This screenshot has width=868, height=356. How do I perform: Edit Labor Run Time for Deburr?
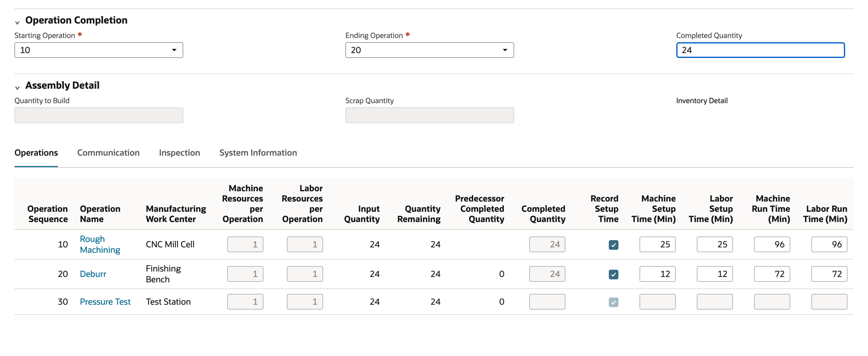point(829,274)
